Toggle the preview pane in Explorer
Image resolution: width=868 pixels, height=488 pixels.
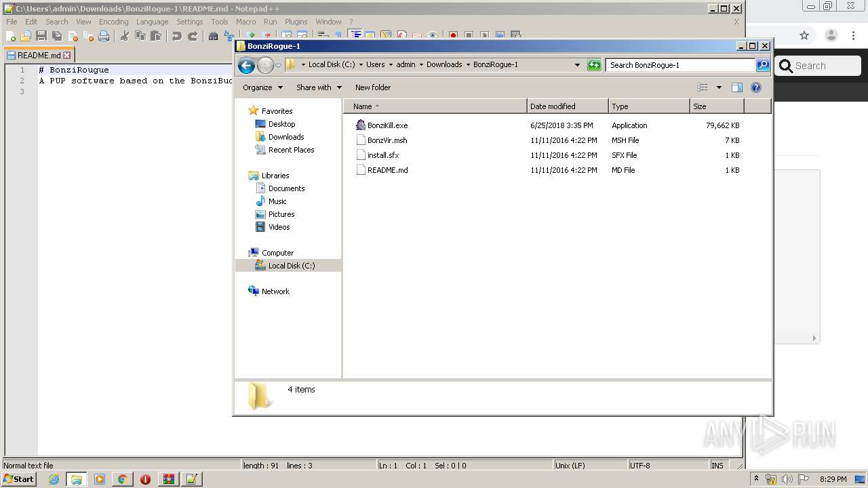[737, 87]
